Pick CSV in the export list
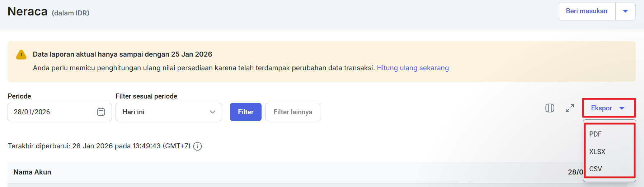 (595, 169)
